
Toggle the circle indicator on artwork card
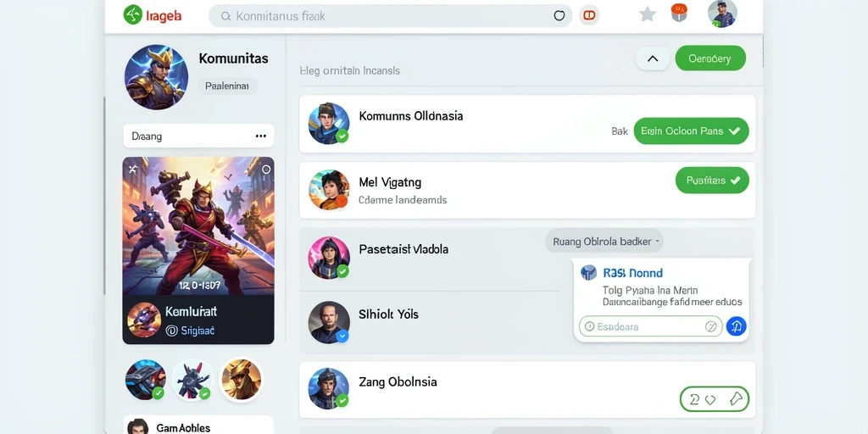tap(266, 170)
